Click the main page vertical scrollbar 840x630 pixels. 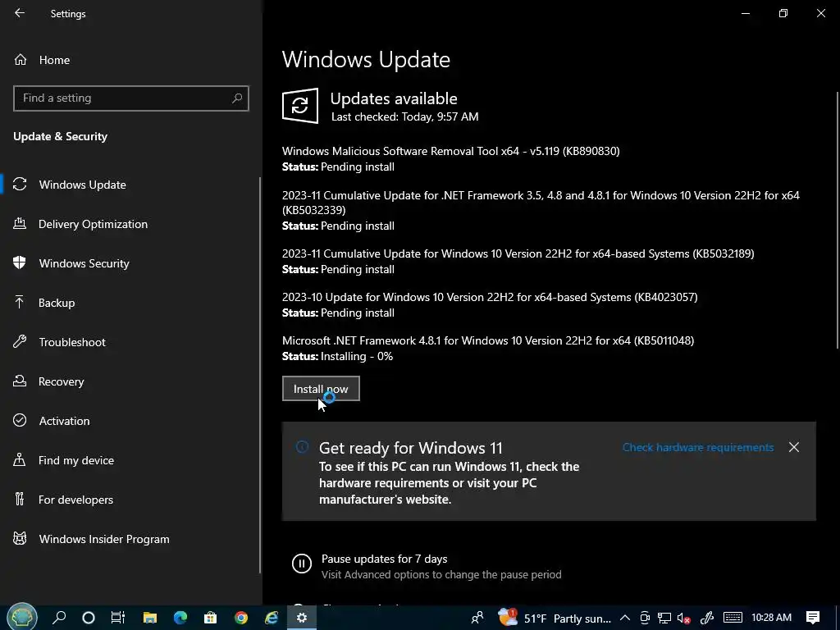click(837, 220)
